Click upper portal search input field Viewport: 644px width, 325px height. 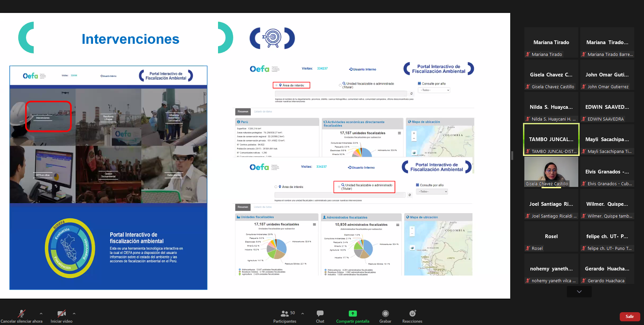(341, 94)
